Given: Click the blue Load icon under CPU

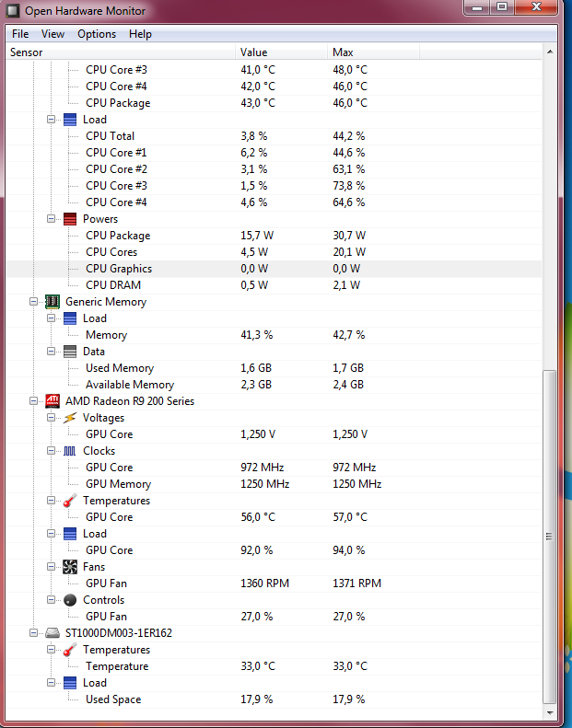Looking at the screenshot, I should tap(70, 120).
